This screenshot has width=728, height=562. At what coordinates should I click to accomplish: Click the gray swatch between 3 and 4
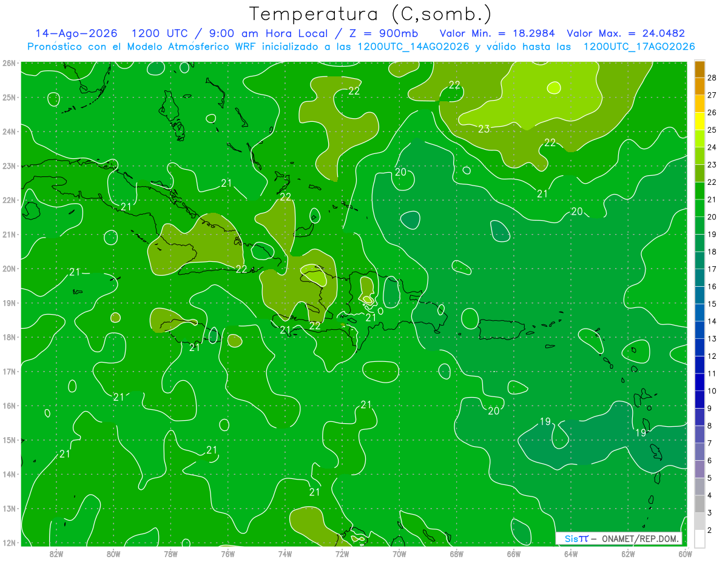699,504
